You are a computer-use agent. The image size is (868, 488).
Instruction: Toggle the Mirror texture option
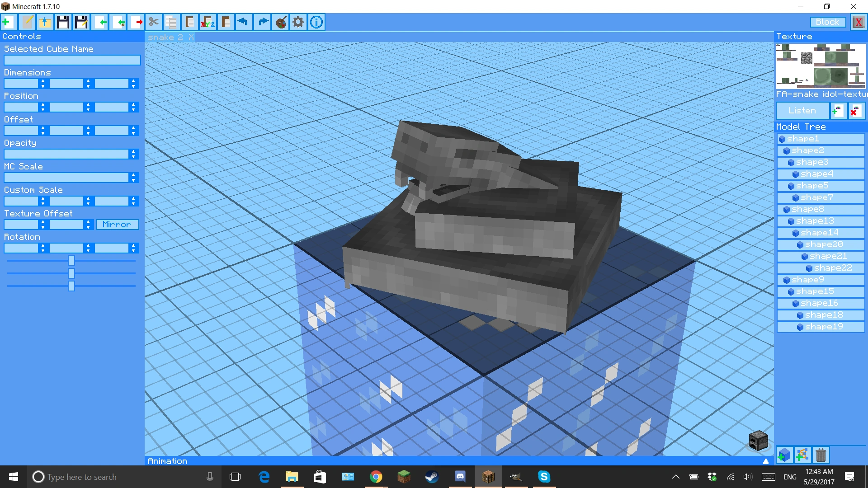tap(117, 225)
